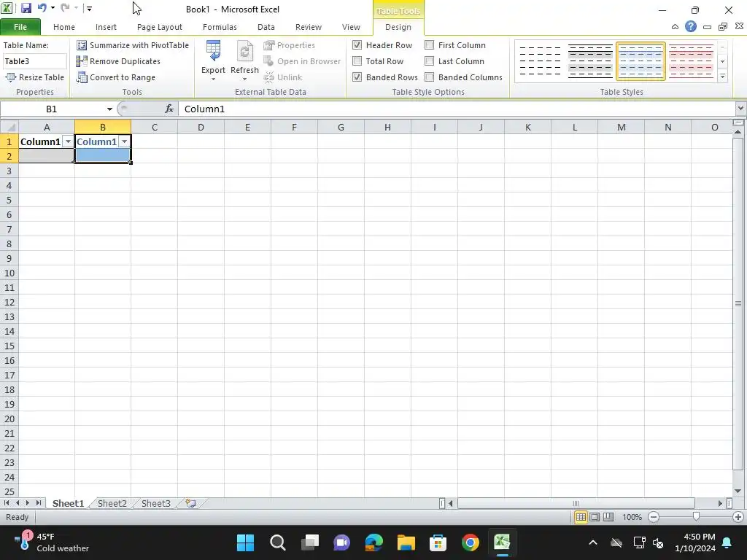Image resolution: width=747 pixels, height=560 pixels.
Task: Expand the formula bar
Action: [x=740, y=109]
